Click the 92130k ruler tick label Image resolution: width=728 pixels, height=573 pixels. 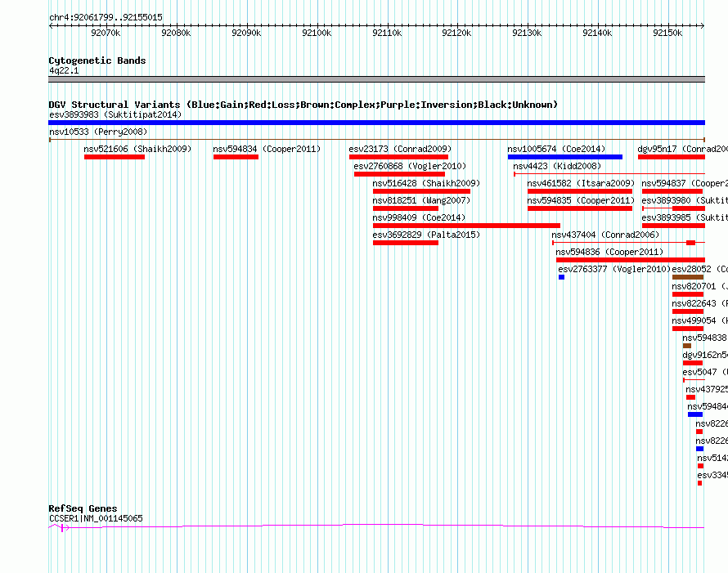527,33
